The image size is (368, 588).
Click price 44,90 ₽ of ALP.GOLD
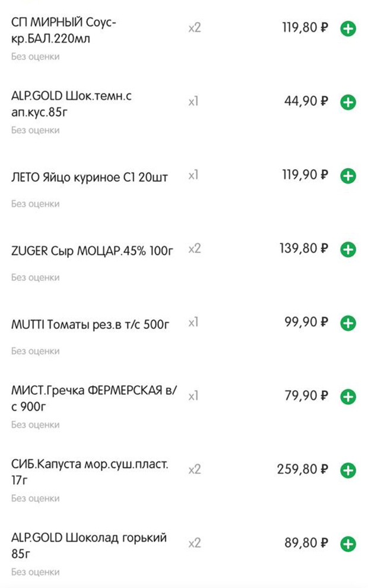306,101
